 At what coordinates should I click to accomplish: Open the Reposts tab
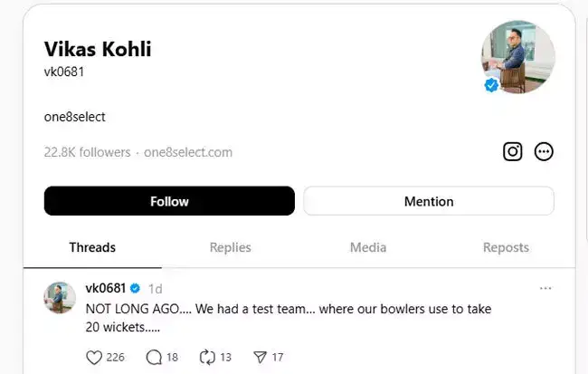tap(506, 247)
